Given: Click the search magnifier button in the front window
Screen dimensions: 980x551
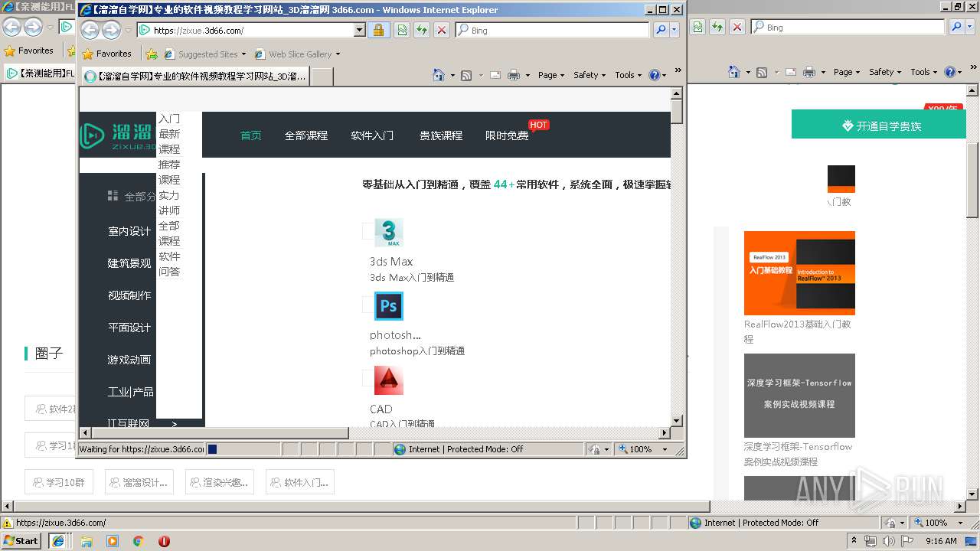Looking at the screenshot, I should tap(661, 30).
